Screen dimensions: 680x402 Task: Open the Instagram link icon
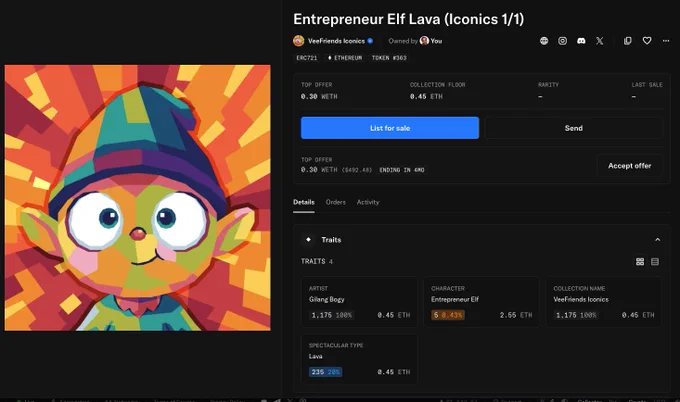(562, 41)
